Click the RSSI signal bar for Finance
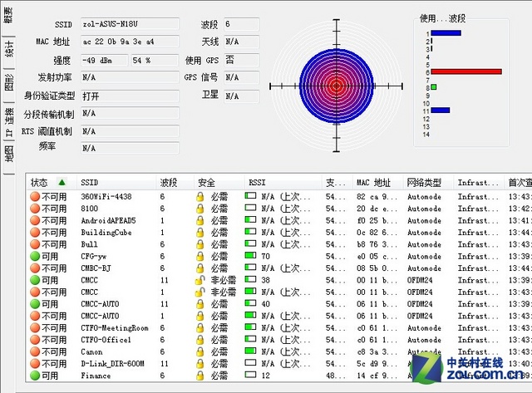 point(250,376)
